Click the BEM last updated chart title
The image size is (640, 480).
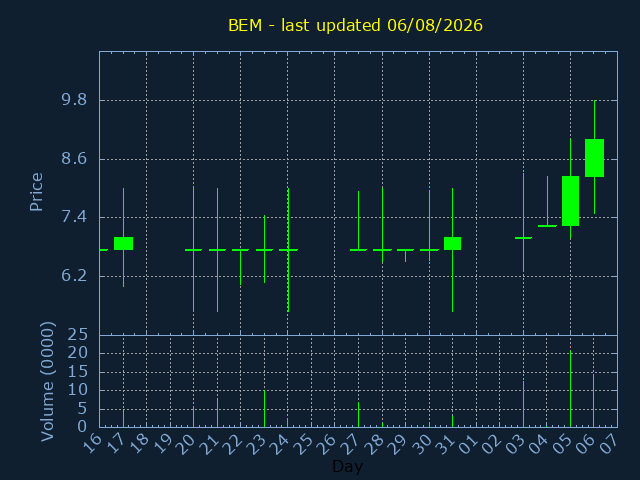(355, 25)
